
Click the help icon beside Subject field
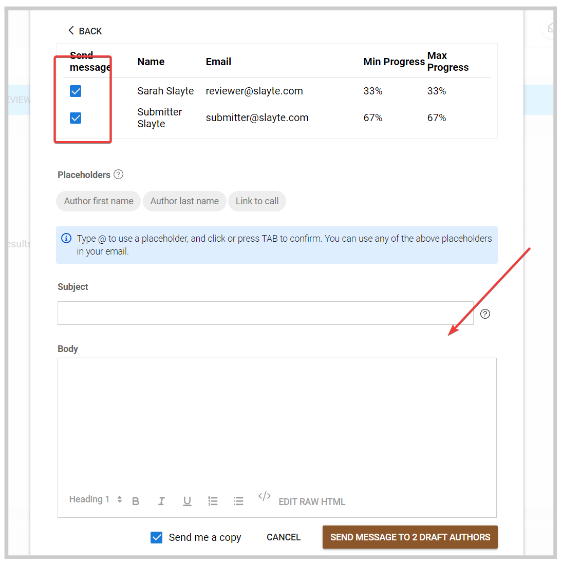pyautogui.click(x=485, y=314)
